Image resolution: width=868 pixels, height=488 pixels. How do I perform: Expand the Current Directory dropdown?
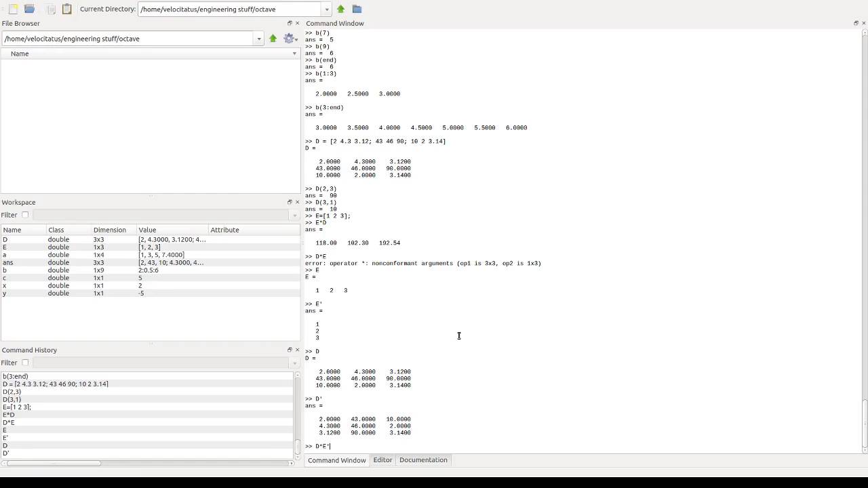[326, 9]
